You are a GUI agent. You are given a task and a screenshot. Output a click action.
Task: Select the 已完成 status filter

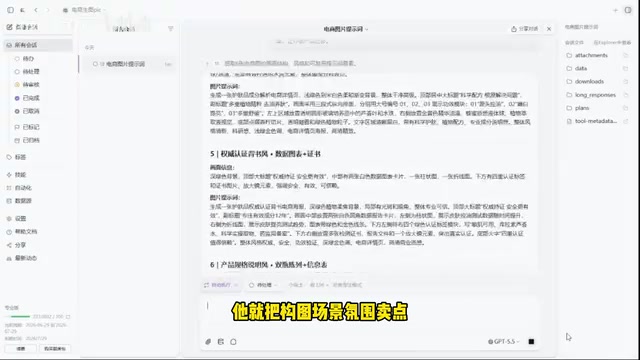pos(31,98)
